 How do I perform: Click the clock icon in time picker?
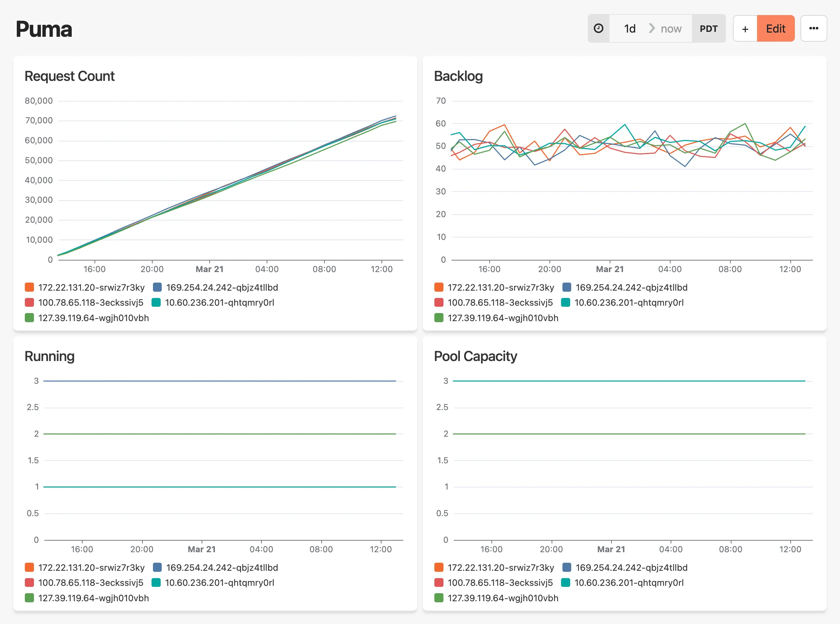(598, 29)
